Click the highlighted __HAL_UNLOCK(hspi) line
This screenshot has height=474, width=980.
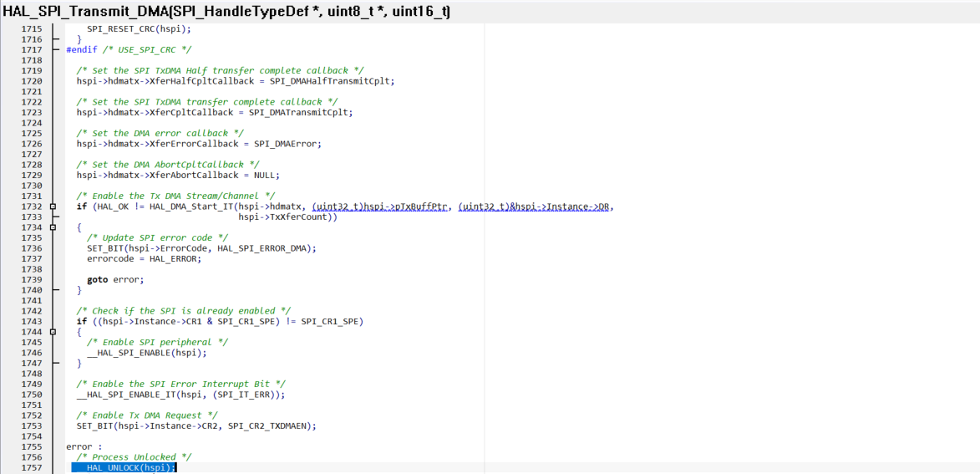tap(124, 468)
